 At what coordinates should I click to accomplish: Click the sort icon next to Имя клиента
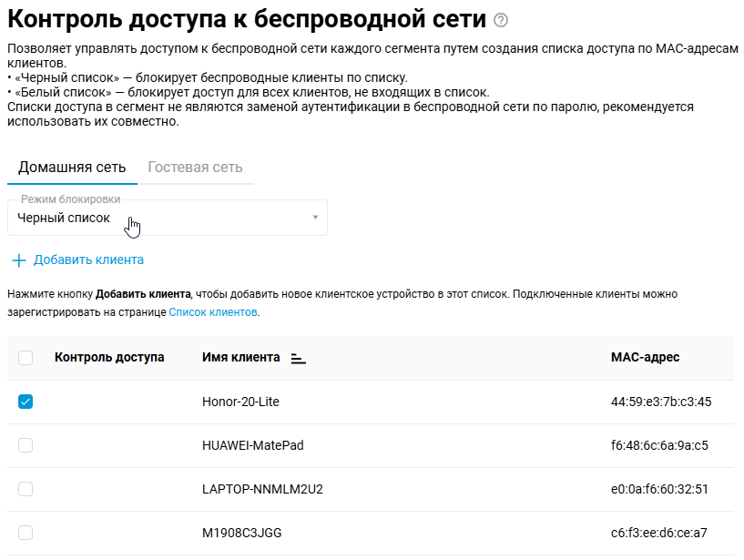pos(298,359)
